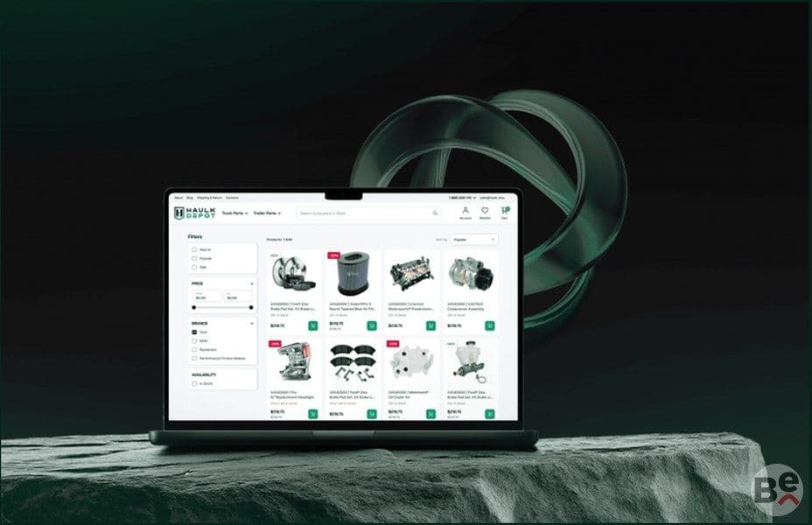The image size is (812, 525).
Task: Uncheck the first checked Brands checkbox
Action: click(194, 332)
